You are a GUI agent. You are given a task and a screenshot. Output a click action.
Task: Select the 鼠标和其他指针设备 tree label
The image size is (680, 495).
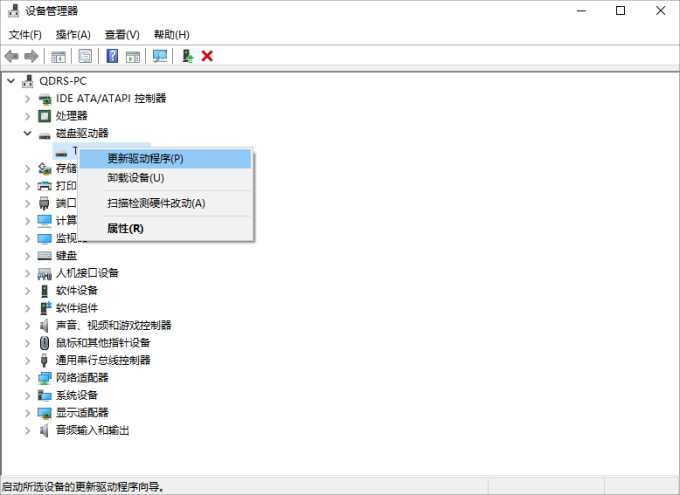coord(103,343)
